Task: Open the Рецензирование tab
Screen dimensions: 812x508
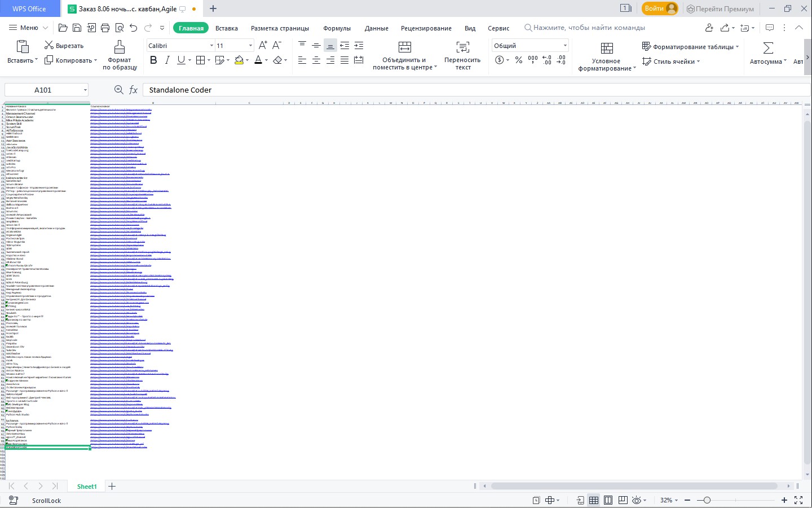Action: pyautogui.click(x=426, y=28)
